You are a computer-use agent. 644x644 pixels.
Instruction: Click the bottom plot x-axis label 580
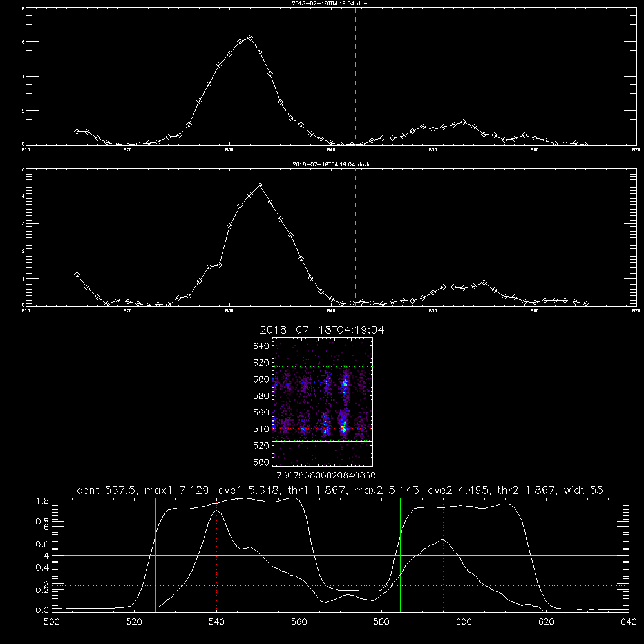[x=381, y=622]
